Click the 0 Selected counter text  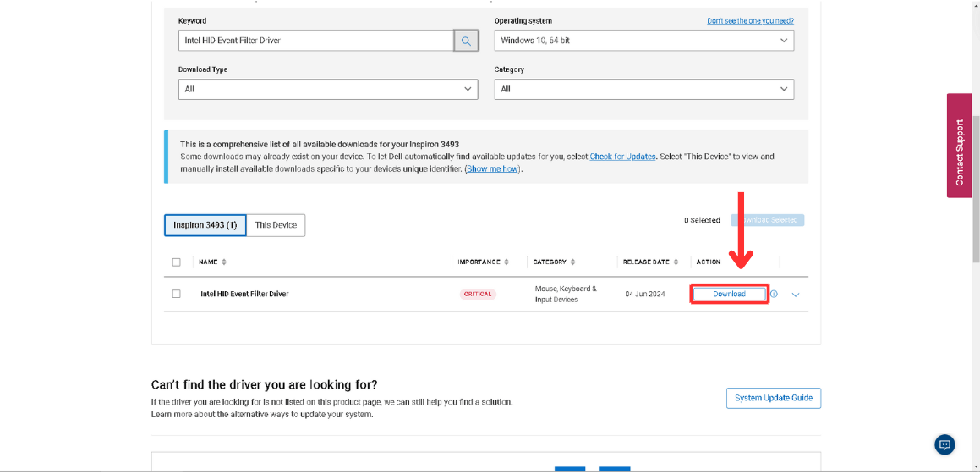(x=702, y=220)
